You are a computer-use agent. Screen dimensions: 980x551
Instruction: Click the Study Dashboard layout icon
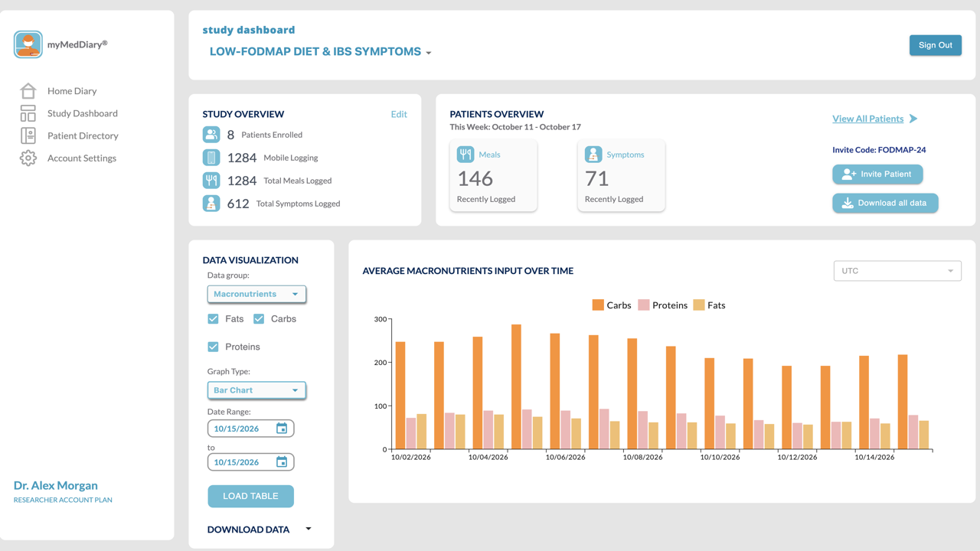click(x=28, y=113)
